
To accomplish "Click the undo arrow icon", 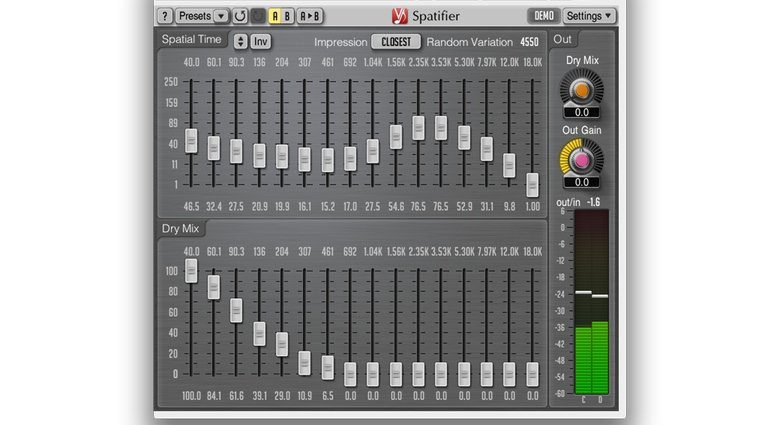I will click(240, 16).
